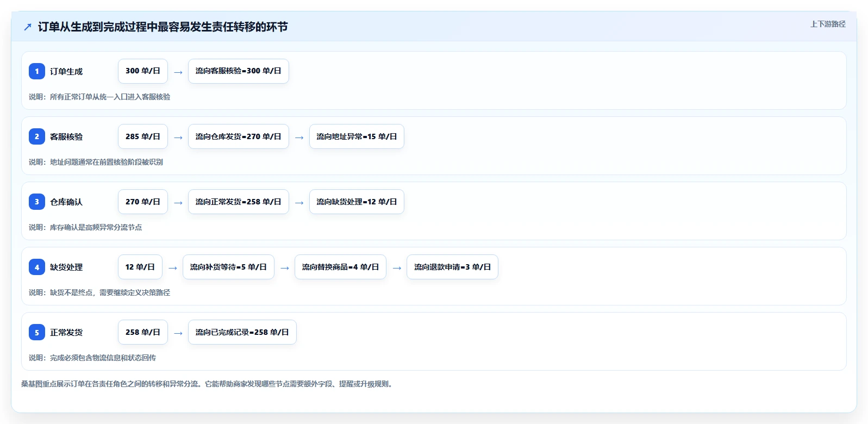Select the 仓库确认 step label
The width and height of the screenshot is (868, 424).
tap(66, 202)
